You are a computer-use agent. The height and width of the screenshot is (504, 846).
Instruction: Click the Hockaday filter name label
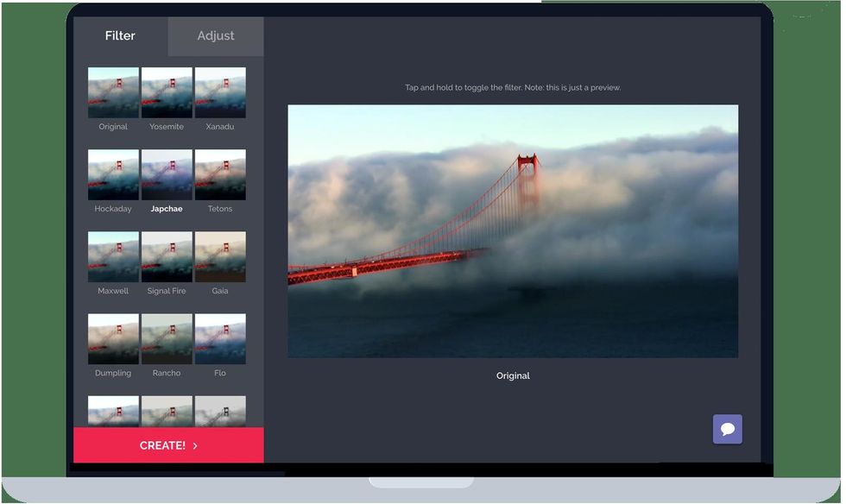(113, 209)
